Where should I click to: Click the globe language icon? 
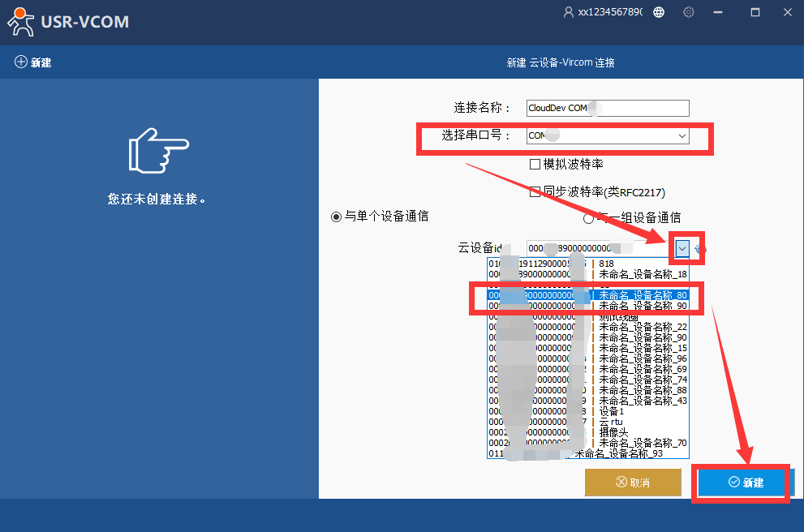coord(659,12)
